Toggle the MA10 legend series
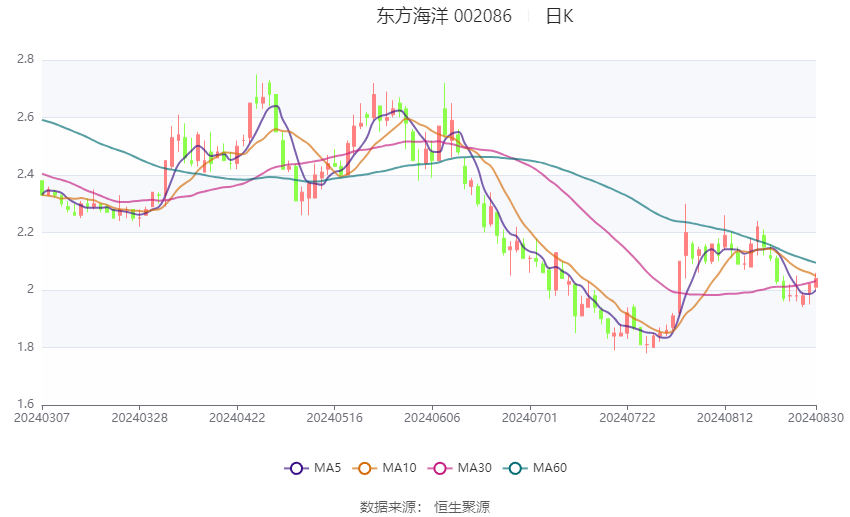Image resolution: width=850 pixels, height=517 pixels. (384, 468)
